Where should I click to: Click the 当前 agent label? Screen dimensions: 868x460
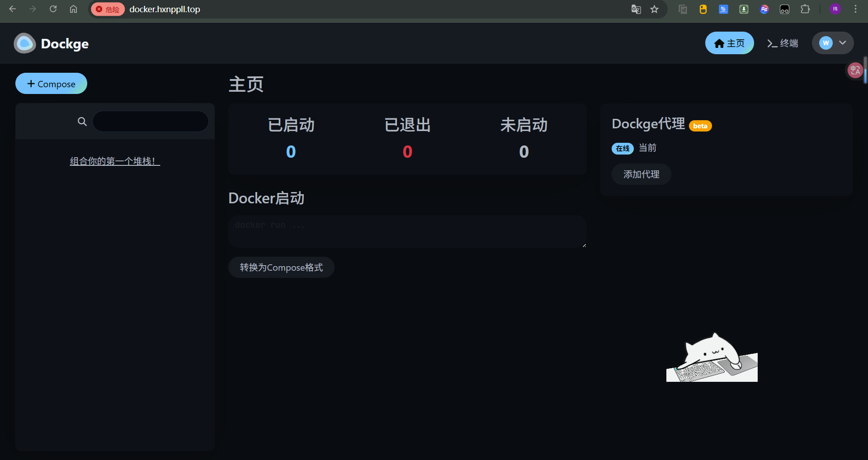pos(647,148)
